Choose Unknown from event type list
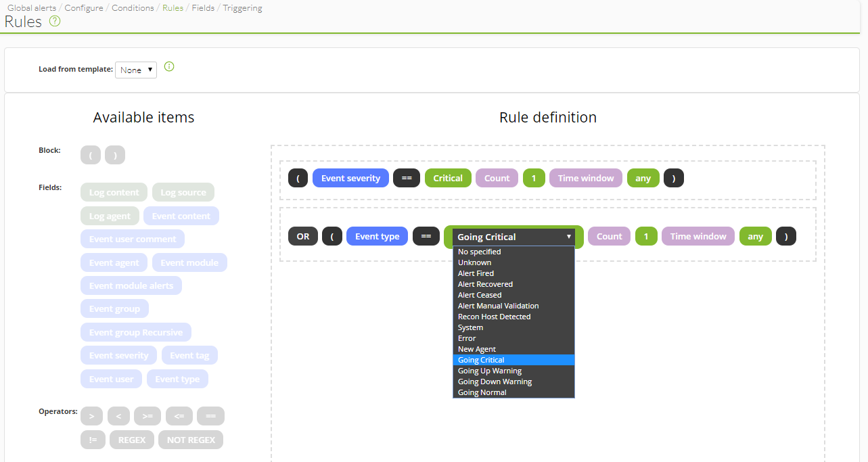868x462 pixels. pyautogui.click(x=514, y=262)
